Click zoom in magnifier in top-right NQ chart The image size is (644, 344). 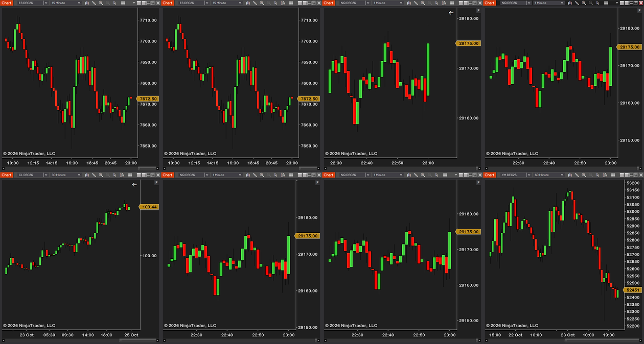point(584,3)
